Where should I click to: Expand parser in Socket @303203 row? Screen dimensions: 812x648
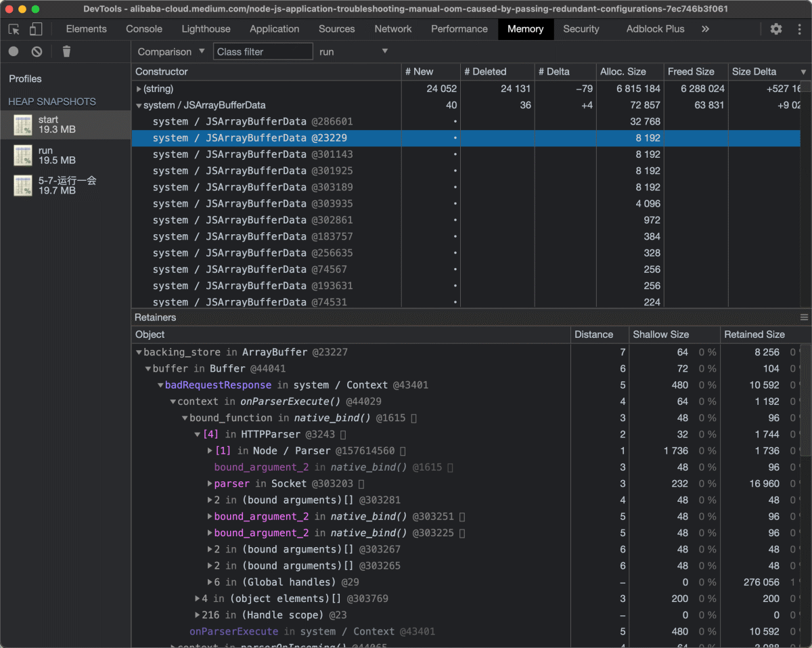[x=210, y=483]
